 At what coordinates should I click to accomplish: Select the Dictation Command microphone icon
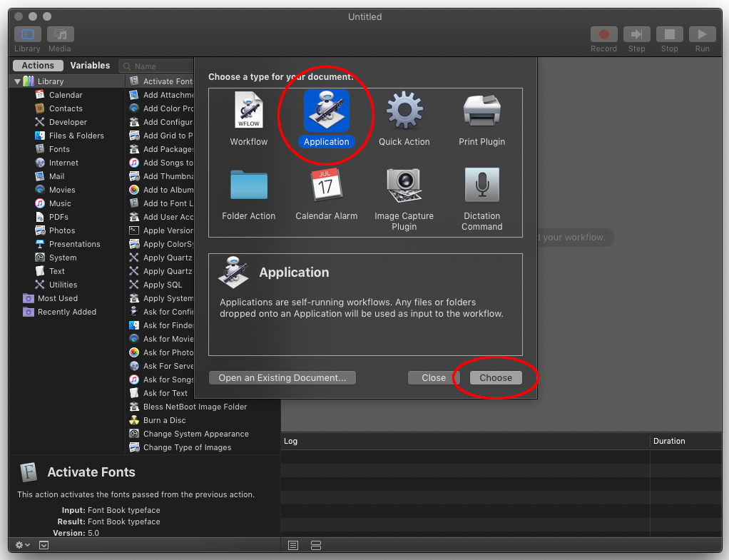[481, 185]
